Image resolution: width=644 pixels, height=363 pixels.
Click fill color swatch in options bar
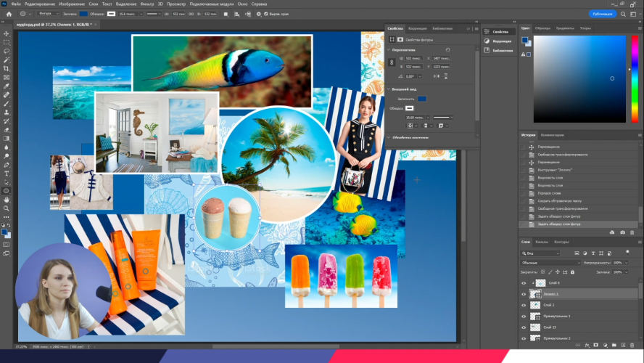coord(83,14)
